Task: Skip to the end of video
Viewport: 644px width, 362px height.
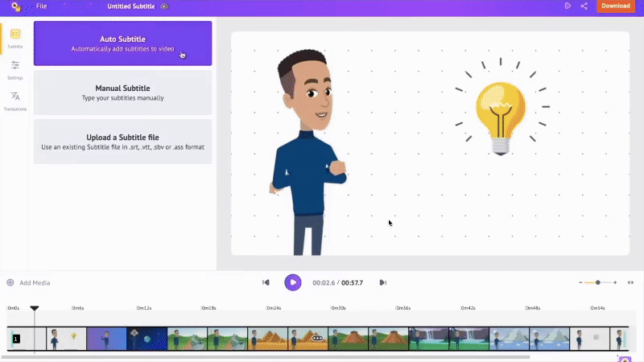Action: coord(383,282)
